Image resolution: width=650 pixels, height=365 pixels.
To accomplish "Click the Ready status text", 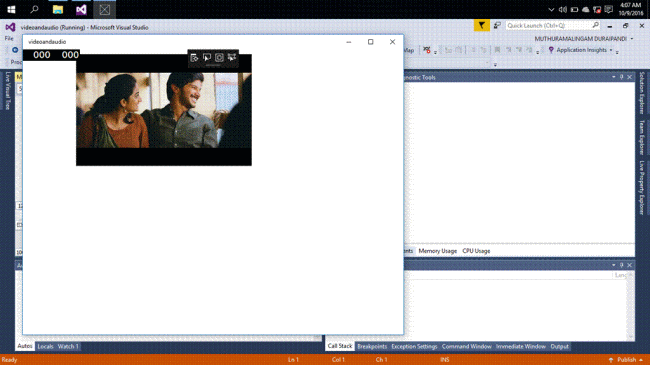I will coord(10,360).
